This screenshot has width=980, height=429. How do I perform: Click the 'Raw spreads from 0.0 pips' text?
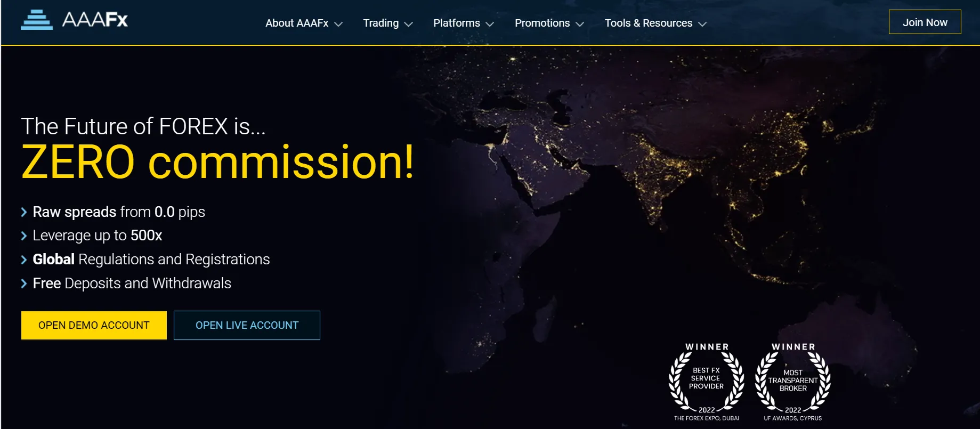coord(119,212)
